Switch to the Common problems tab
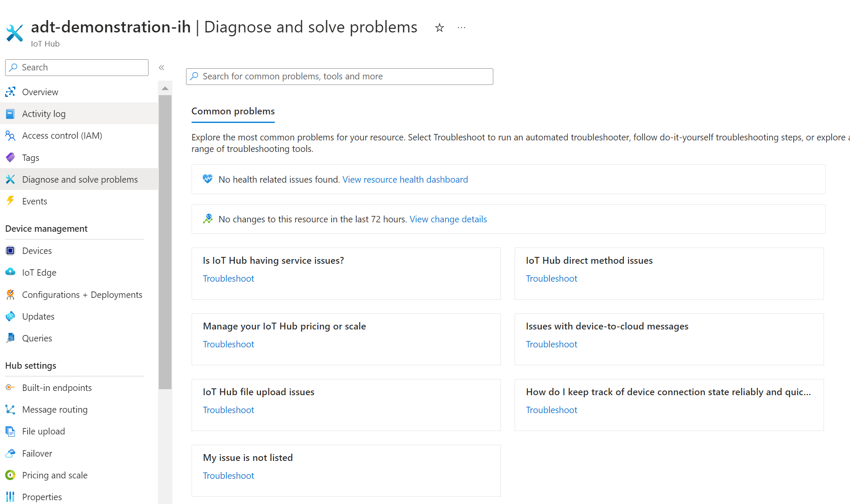Screen dimensions: 850x504 click(x=233, y=111)
